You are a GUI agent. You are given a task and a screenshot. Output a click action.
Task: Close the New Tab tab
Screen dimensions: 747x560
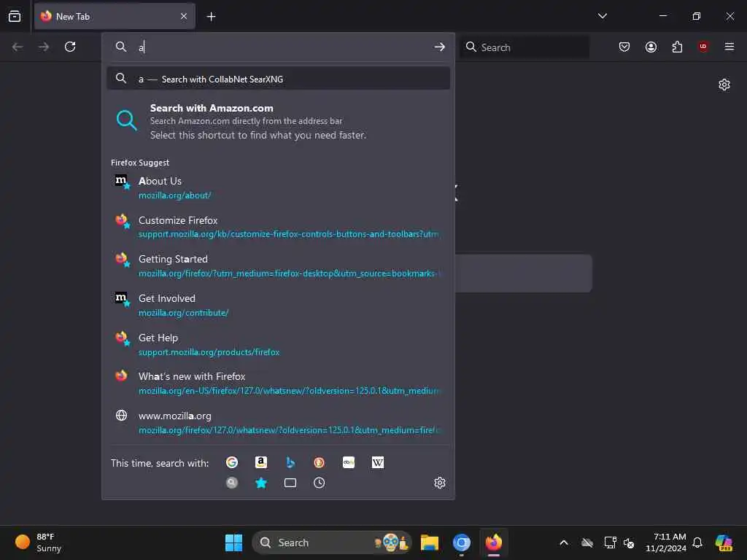click(184, 16)
